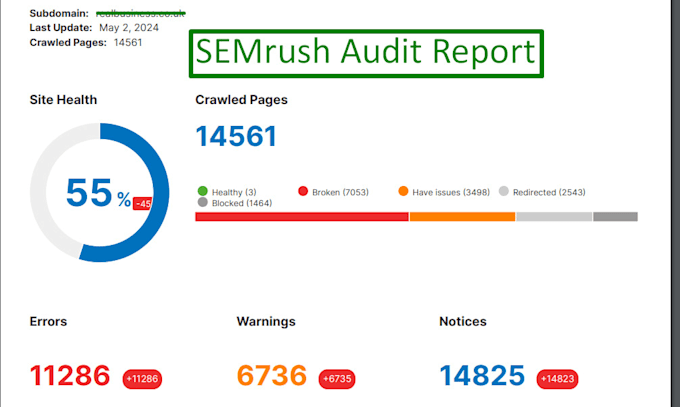
Task: Open the Notices count 14825
Action: pos(482,375)
